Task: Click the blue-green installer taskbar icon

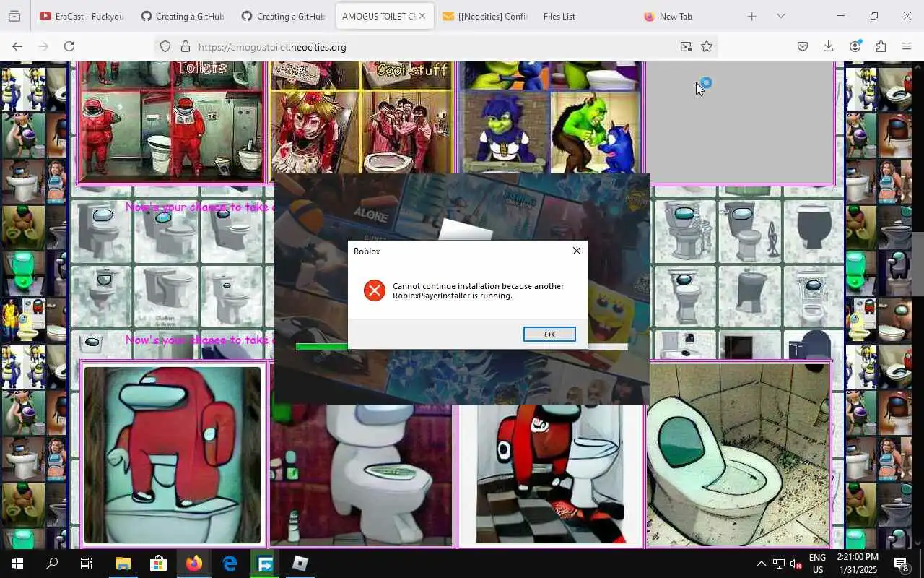Action: point(265,564)
